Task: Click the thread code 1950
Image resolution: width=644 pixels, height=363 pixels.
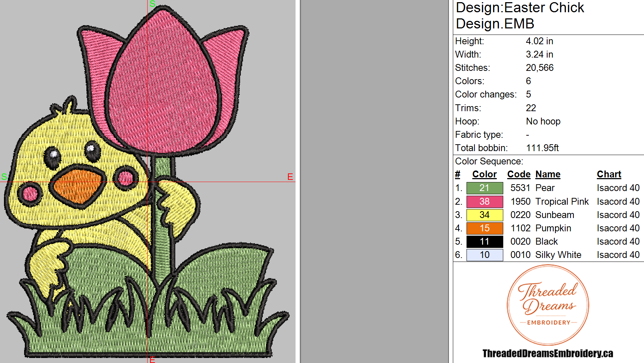Action: pyautogui.click(x=521, y=201)
